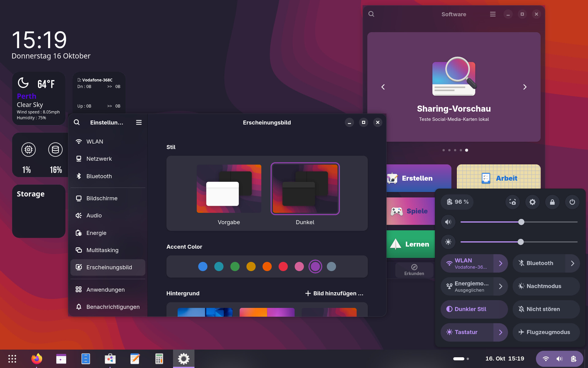Open Multitasking settings

coord(102,250)
